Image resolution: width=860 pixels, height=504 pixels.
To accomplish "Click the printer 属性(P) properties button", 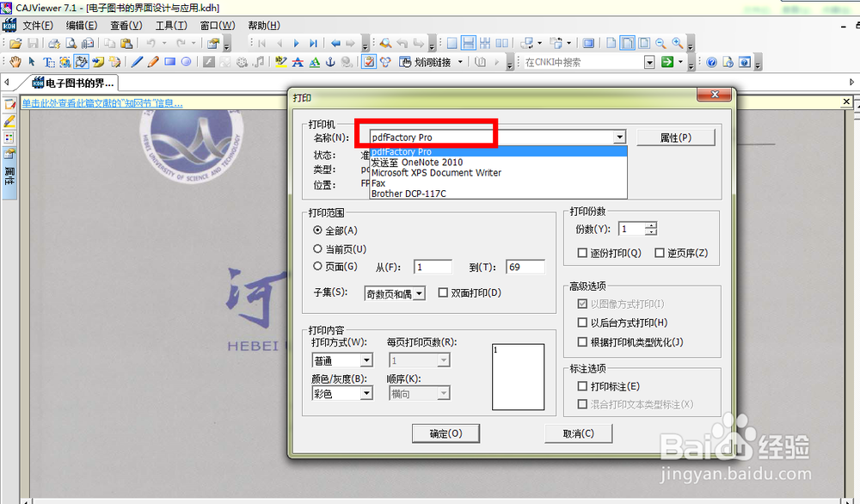I will pyautogui.click(x=676, y=138).
